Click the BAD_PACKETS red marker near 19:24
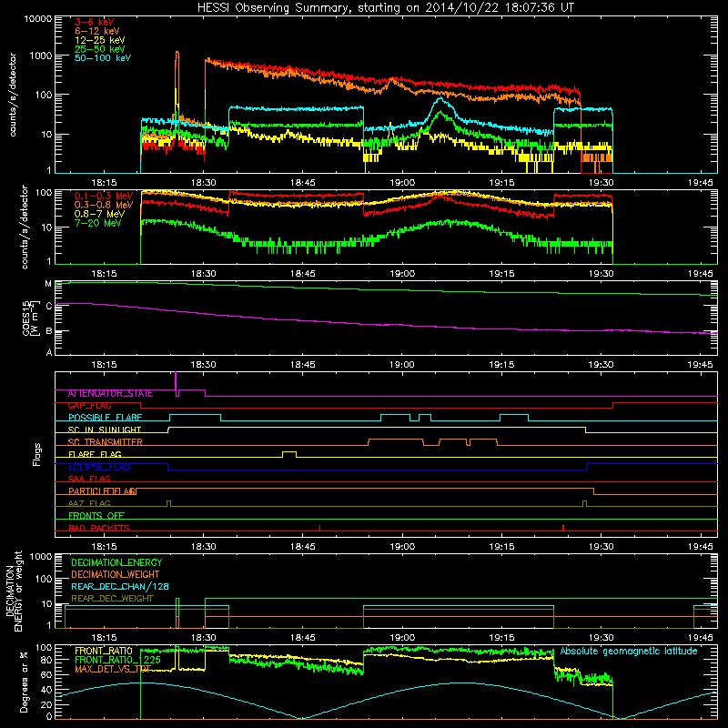The width and height of the screenshot is (728, 728). pyautogui.click(x=563, y=528)
